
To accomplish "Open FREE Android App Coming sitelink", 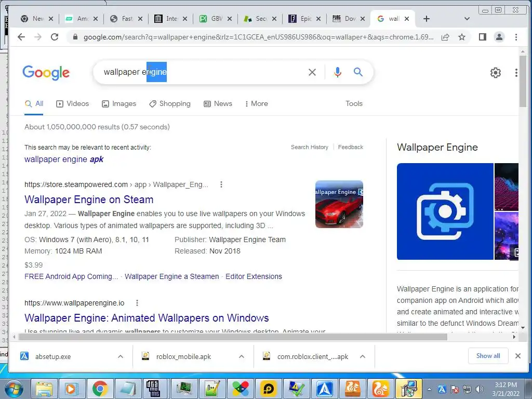I will click(x=71, y=276).
